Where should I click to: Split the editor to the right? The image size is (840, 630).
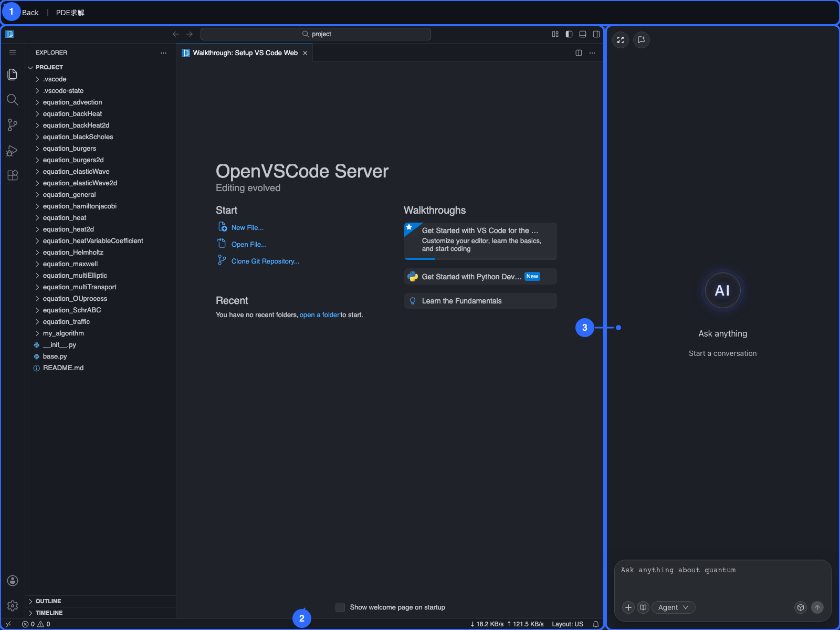click(x=579, y=53)
